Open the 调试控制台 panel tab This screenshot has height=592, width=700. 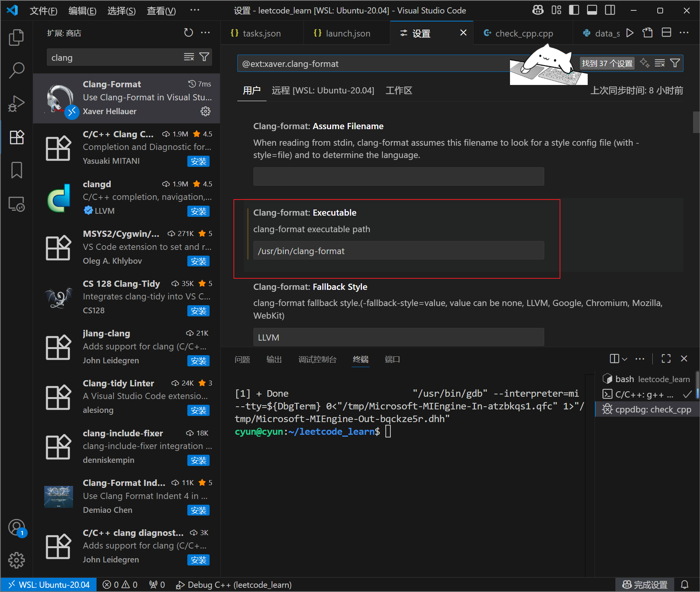click(317, 359)
